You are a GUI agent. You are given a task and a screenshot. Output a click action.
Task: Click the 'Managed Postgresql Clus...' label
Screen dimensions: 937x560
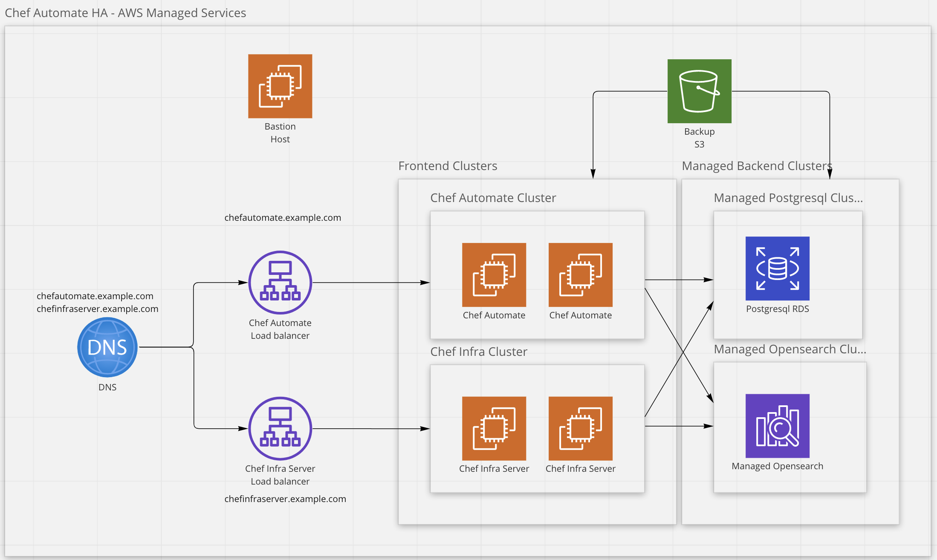(x=788, y=198)
